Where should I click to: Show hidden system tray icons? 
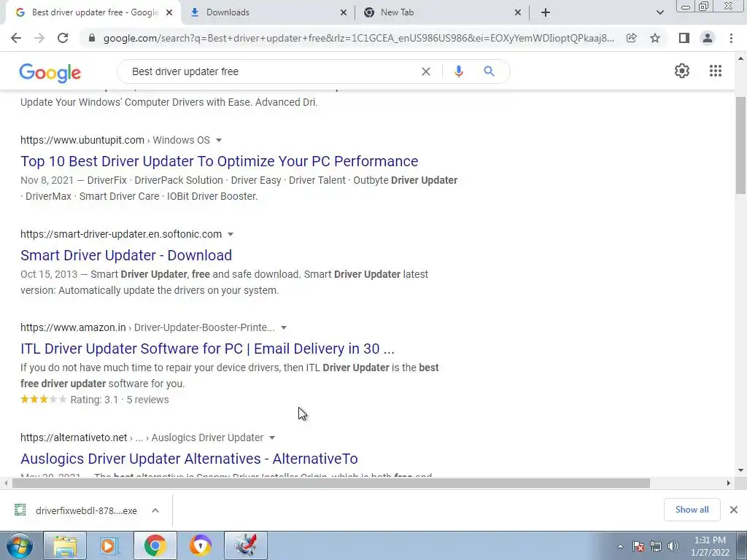click(620, 546)
